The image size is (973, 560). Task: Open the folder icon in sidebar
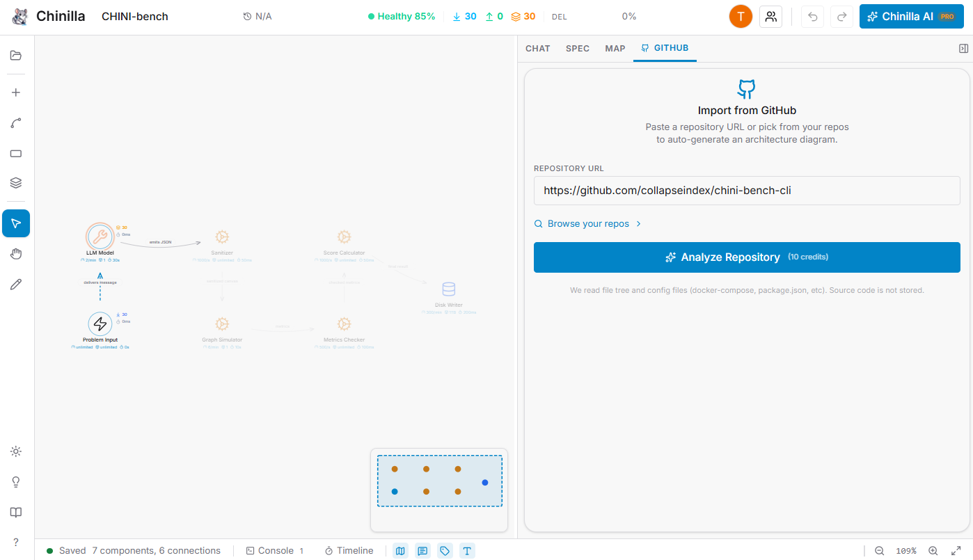click(x=16, y=56)
